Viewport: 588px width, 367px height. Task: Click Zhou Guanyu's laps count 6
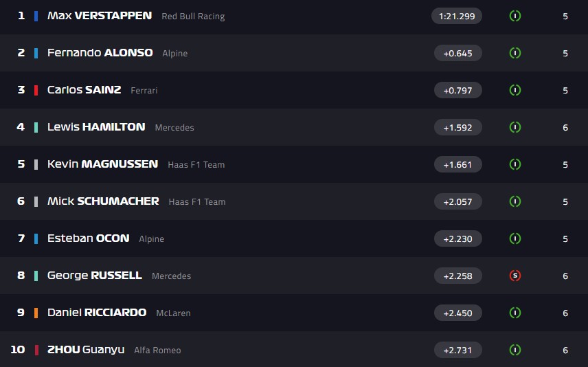[x=565, y=351]
